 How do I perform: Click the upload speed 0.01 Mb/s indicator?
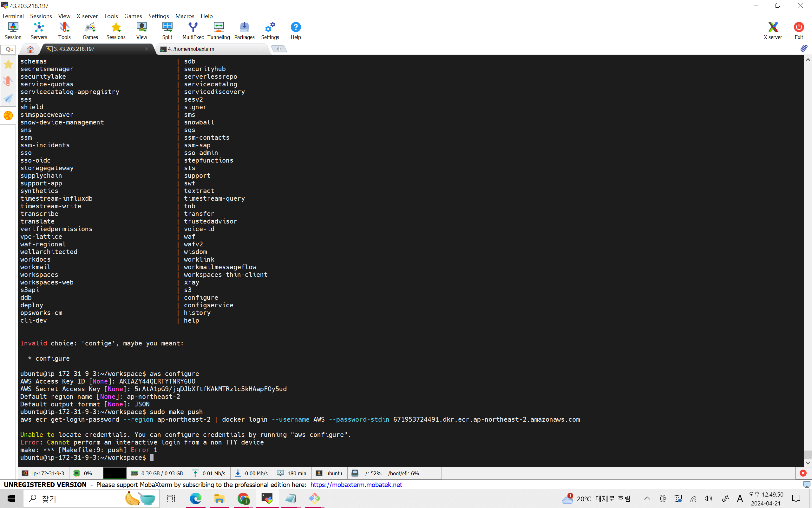[x=209, y=473]
